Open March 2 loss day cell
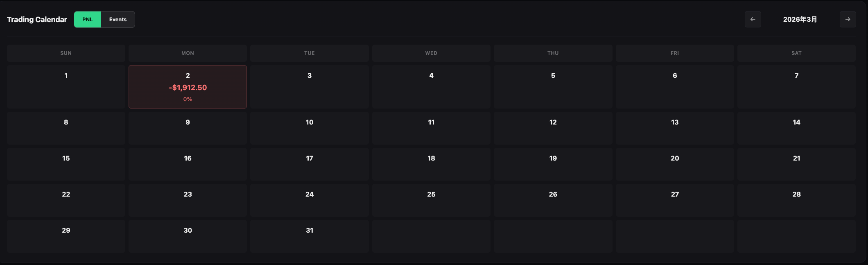 coord(188,87)
